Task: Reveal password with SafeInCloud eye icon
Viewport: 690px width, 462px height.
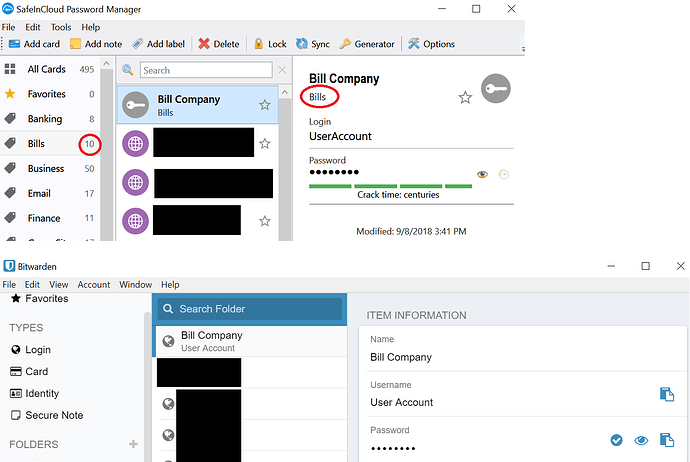Action: [x=482, y=175]
